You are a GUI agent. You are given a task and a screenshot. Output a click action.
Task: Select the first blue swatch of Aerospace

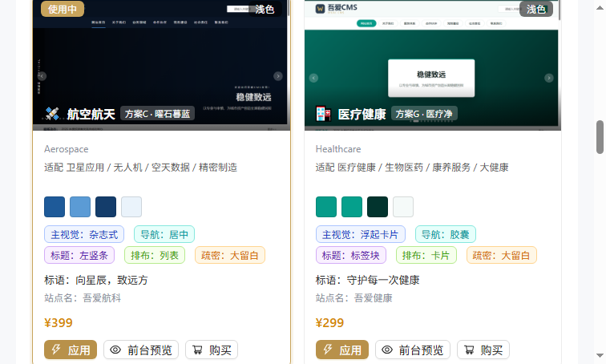(55, 207)
